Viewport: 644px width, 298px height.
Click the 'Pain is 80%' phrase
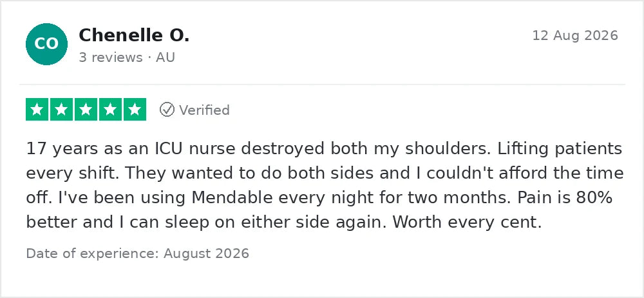click(x=565, y=198)
